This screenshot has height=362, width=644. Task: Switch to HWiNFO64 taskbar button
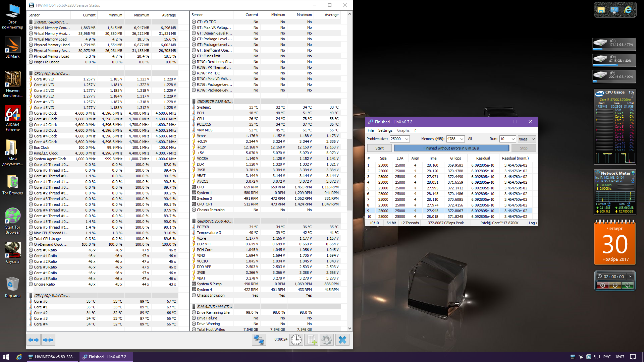pyautogui.click(x=52, y=357)
